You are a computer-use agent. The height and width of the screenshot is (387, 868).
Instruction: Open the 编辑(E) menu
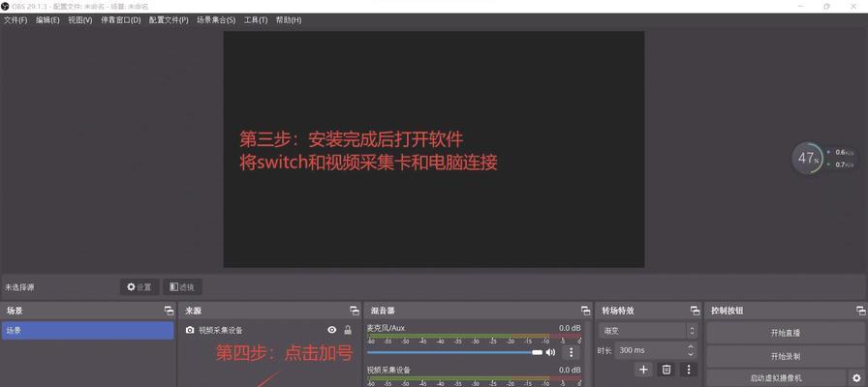pyautogui.click(x=47, y=20)
